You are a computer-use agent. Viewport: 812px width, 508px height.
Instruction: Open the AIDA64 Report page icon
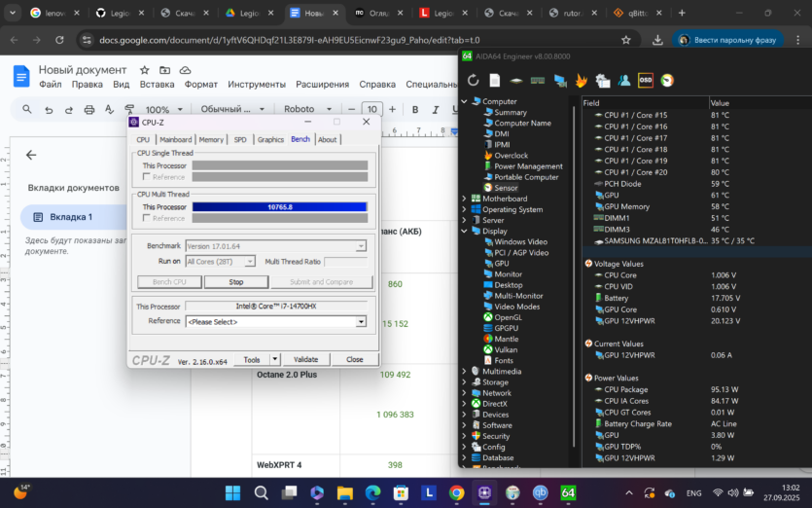[495, 81]
